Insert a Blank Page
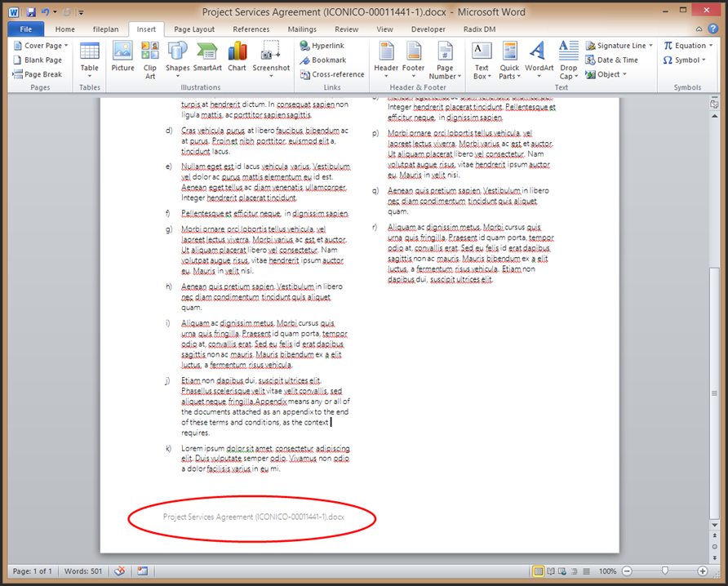728x586 pixels. 38,60
